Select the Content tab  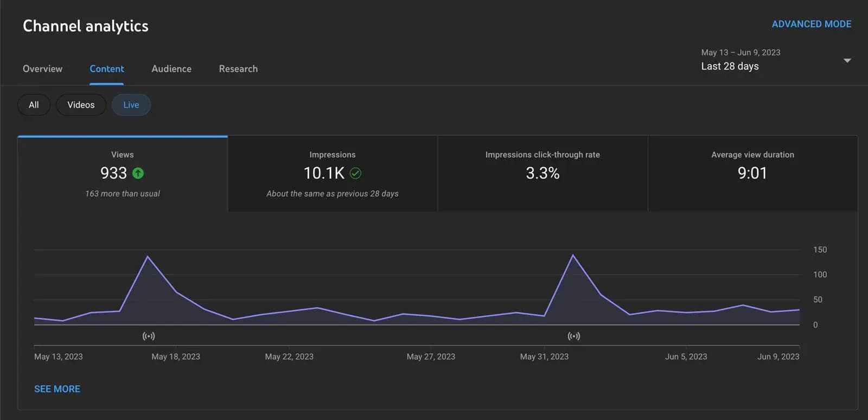click(x=107, y=69)
